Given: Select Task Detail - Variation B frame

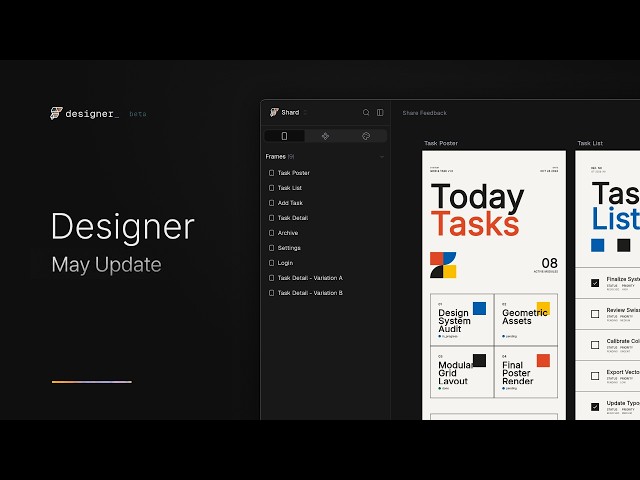Looking at the screenshot, I should (x=325, y=293).
